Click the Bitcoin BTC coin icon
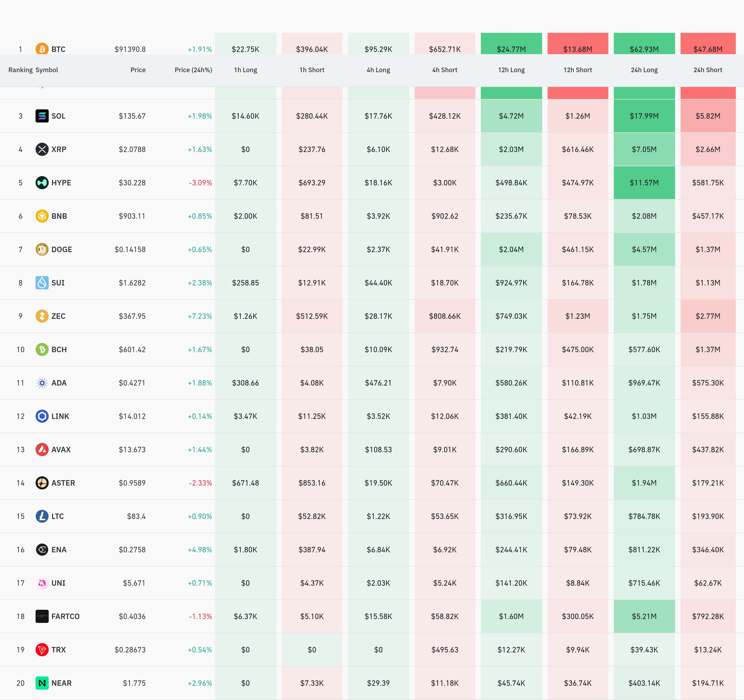The height and width of the screenshot is (700, 744). tap(42, 49)
